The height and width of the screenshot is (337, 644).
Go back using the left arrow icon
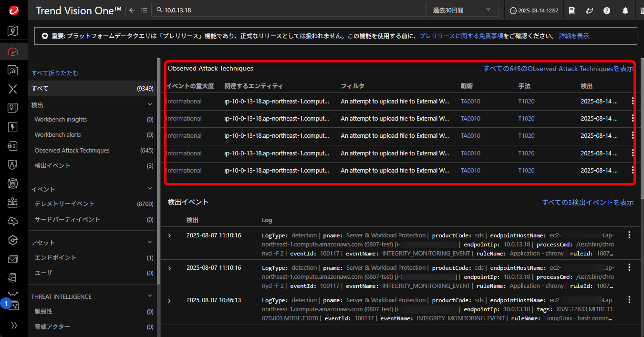coord(132,10)
